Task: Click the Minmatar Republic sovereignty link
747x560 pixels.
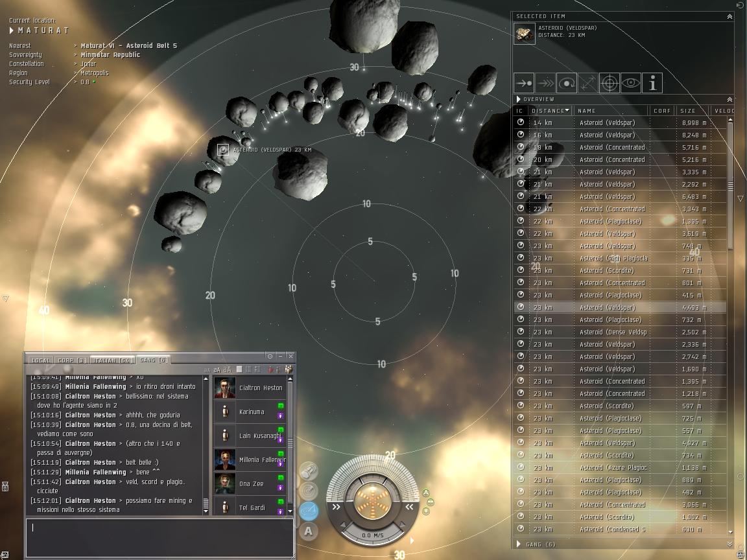Action: 110,54
